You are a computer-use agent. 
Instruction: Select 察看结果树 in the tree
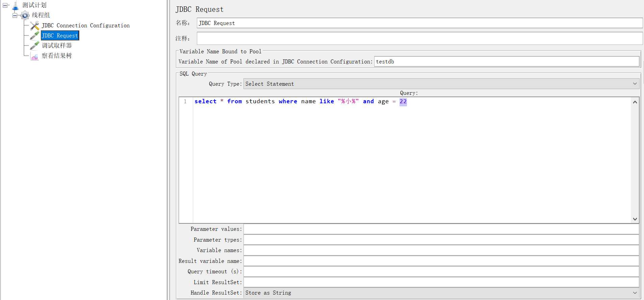point(57,56)
